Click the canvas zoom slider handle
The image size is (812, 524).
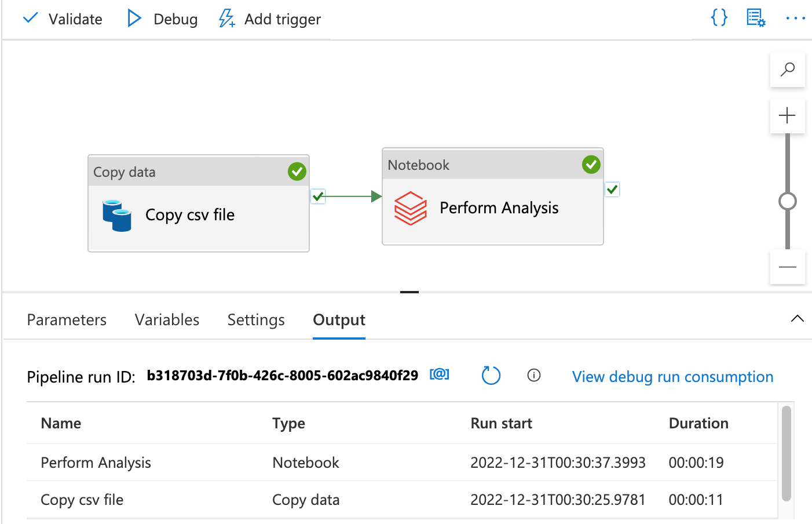[787, 201]
